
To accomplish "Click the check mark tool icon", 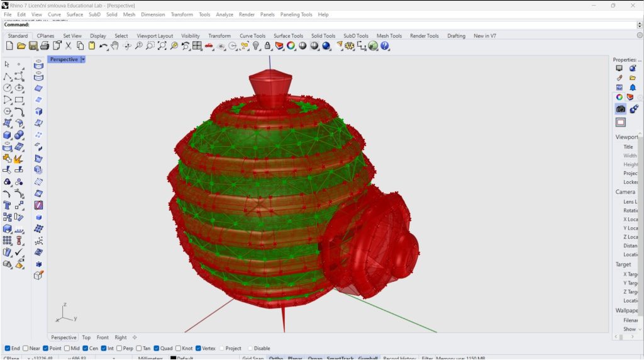I will tap(19, 252).
